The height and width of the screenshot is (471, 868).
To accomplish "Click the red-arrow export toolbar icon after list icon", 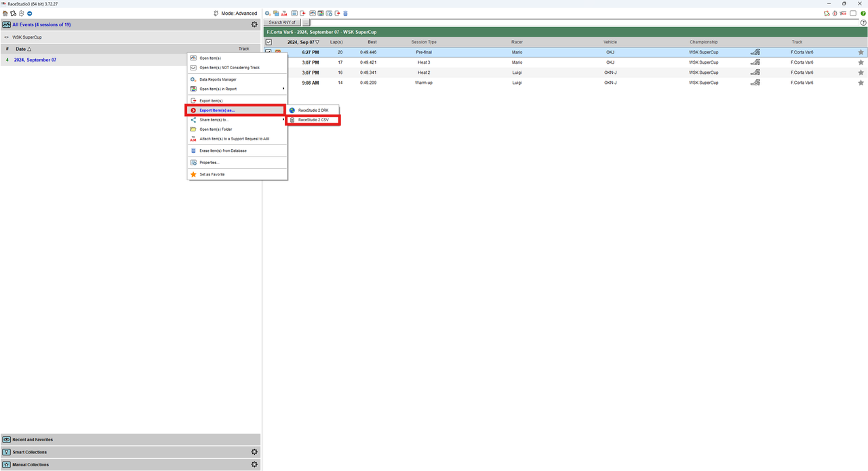I will point(302,14).
